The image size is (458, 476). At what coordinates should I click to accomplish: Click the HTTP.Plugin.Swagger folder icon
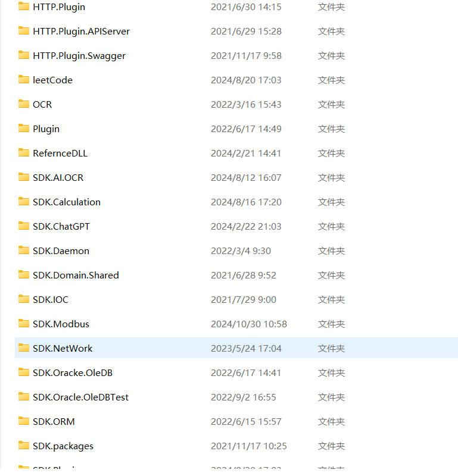tap(24, 55)
